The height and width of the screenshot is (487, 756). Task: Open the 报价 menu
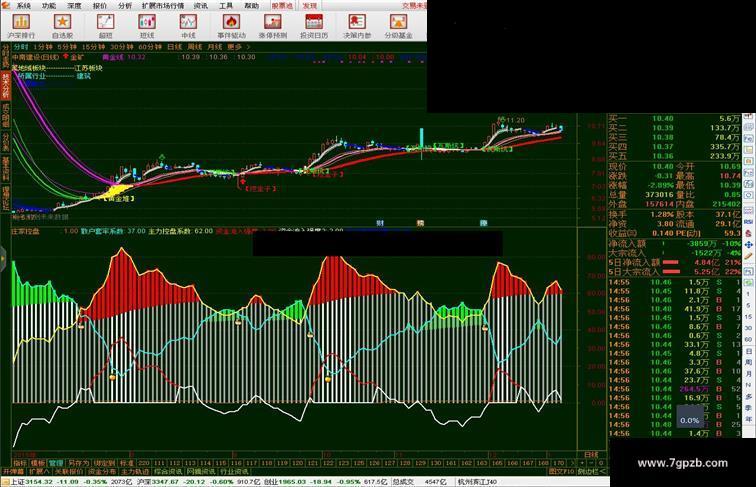coord(99,6)
